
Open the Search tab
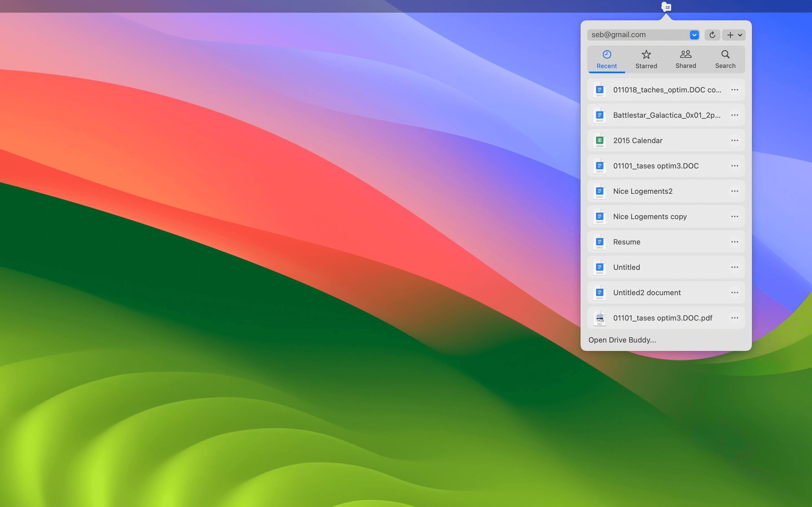[x=725, y=59]
